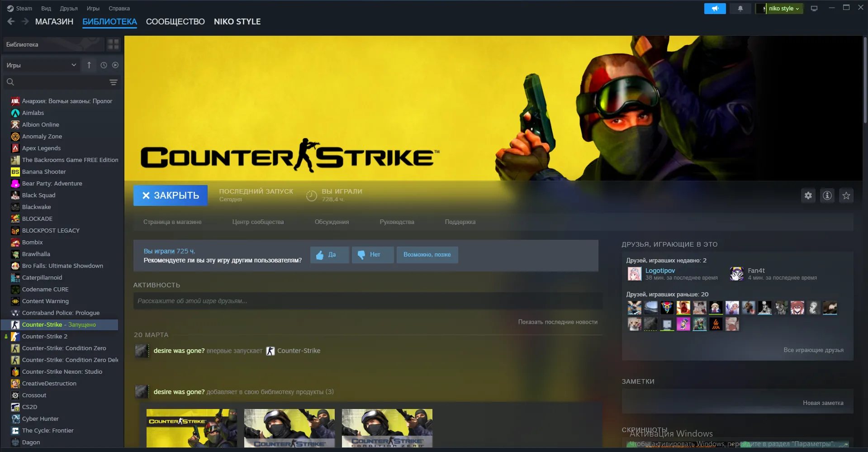This screenshot has height=452, width=868.
Task: Open Поддержка link
Action: pyautogui.click(x=460, y=222)
